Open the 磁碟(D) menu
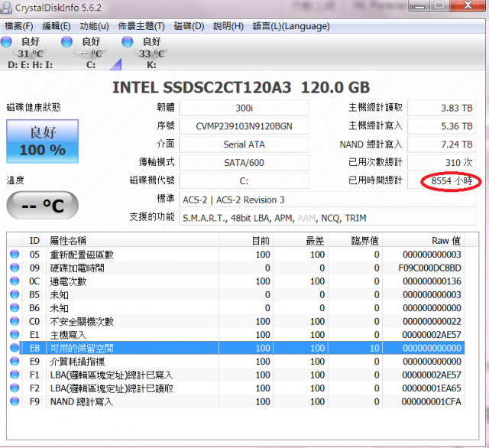489x448 pixels. (189, 26)
